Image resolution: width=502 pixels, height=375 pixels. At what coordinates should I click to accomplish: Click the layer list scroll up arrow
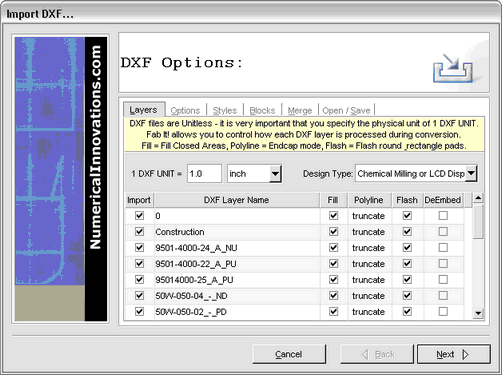pyautogui.click(x=478, y=198)
